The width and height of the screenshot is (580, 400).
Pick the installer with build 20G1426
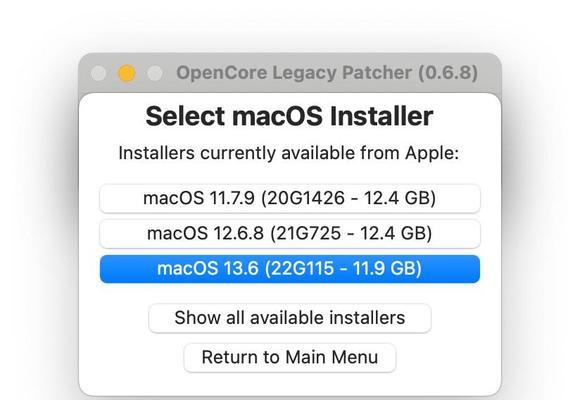(x=290, y=198)
